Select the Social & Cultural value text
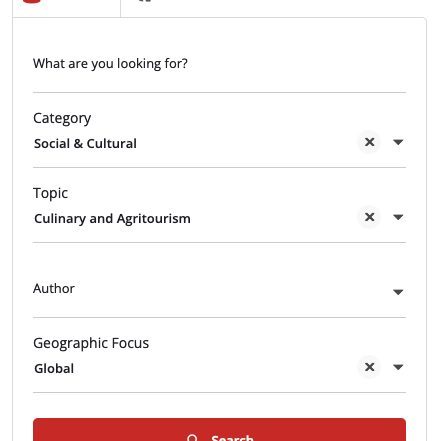Screen dimensions: 442x441 pos(85,144)
